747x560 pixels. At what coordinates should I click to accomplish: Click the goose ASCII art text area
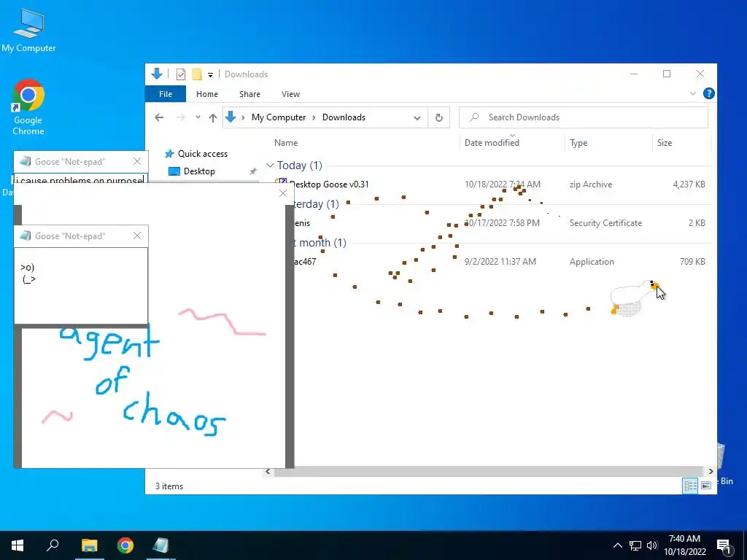pyautogui.click(x=81, y=285)
